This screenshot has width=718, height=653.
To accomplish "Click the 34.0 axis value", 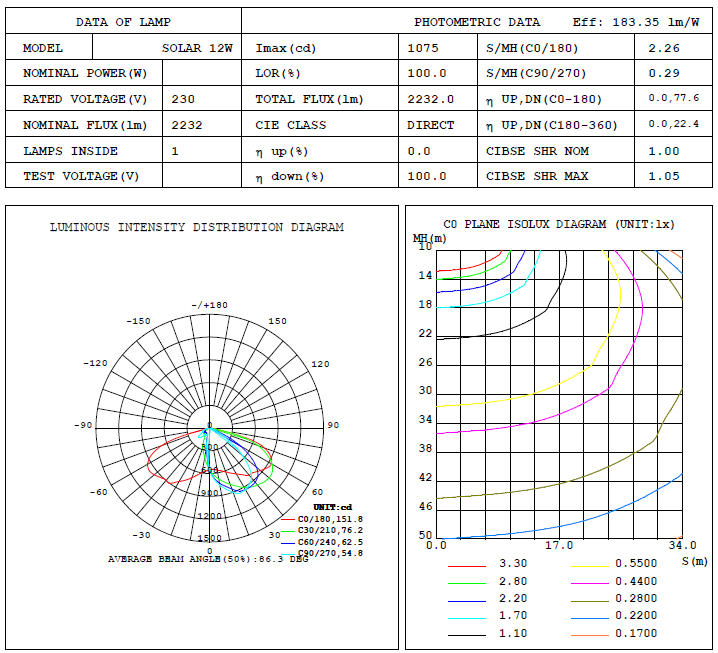I will (682, 545).
